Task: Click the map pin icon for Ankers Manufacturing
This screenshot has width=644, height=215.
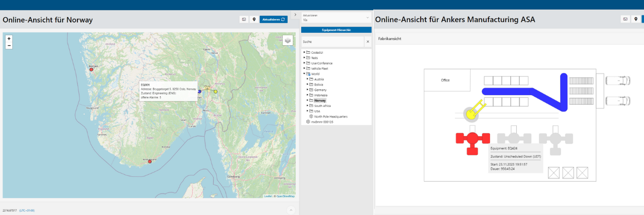Action: [635, 19]
